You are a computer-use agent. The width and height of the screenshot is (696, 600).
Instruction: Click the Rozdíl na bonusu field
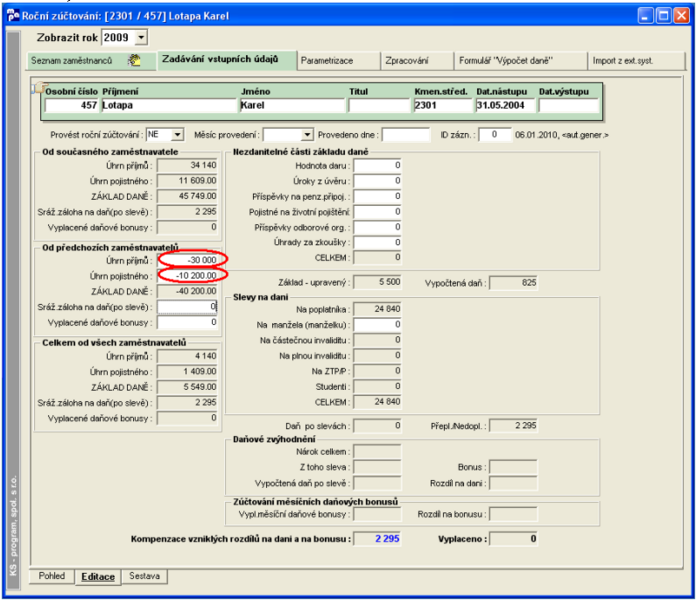514,514
